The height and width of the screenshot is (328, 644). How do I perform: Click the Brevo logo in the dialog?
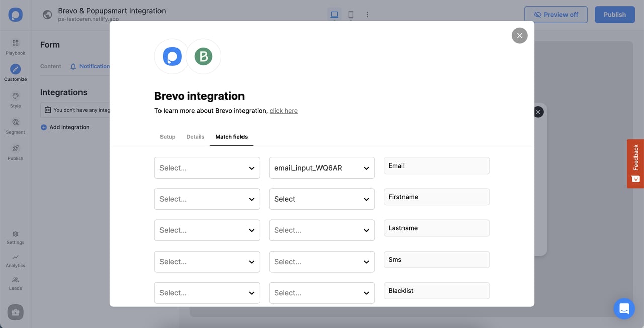pos(203,56)
